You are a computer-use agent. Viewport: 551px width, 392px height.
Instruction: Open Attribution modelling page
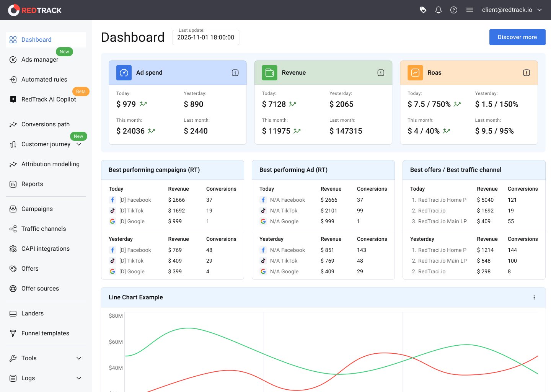[x=46, y=164]
